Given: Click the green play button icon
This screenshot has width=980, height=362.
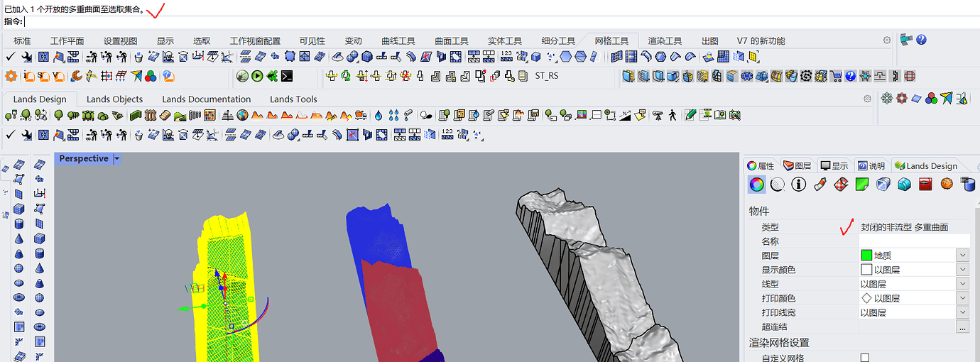Looking at the screenshot, I should click(x=257, y=76).
